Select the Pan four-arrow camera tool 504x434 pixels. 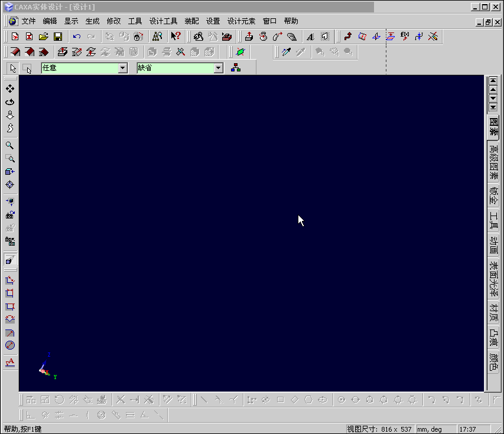[x=10, y=89]
